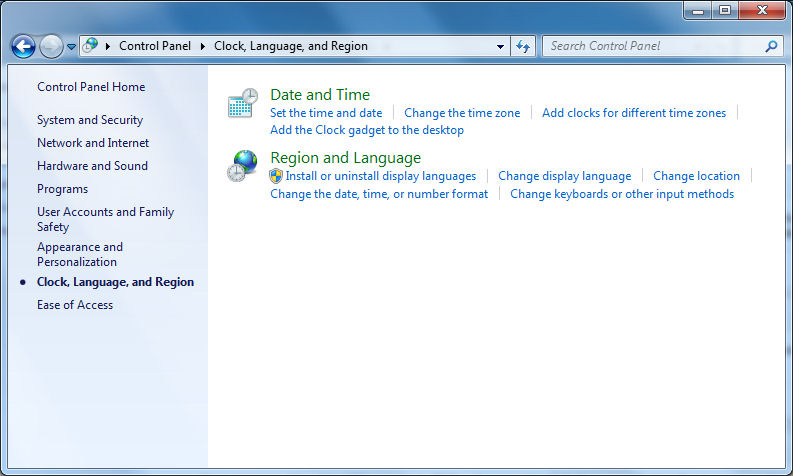
Task: Open Set the time and date
Action: [326, 113]
